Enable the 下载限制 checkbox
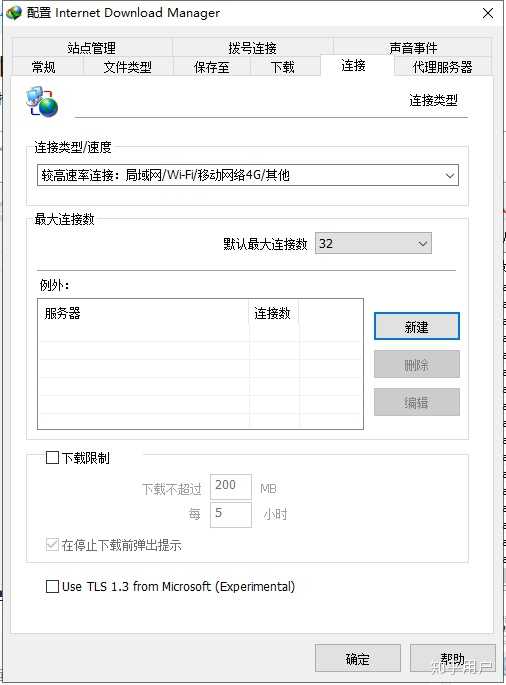The image size is (506, 685). 52,457
